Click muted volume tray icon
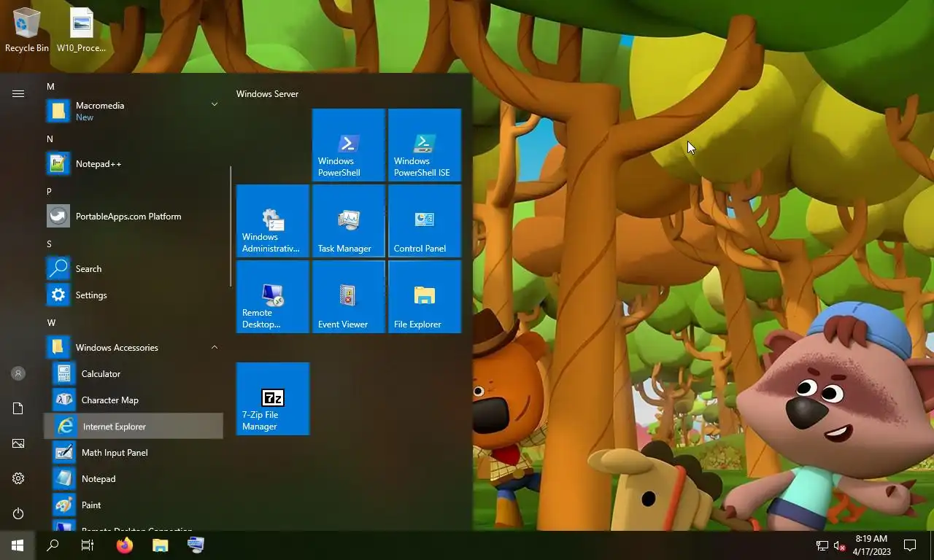This screenshot has height=560, width=934. click(839, 545)
